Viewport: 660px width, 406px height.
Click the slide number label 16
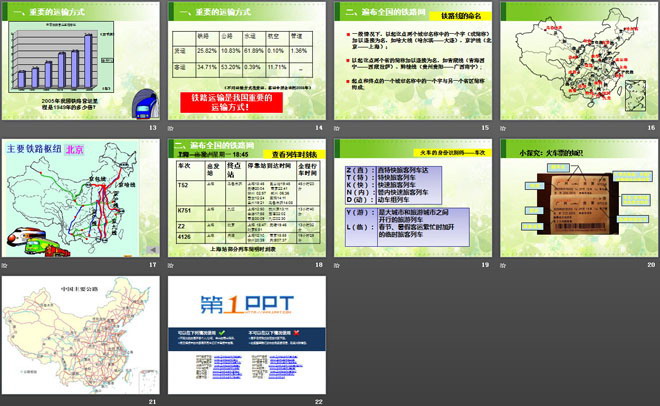point(651,127)
